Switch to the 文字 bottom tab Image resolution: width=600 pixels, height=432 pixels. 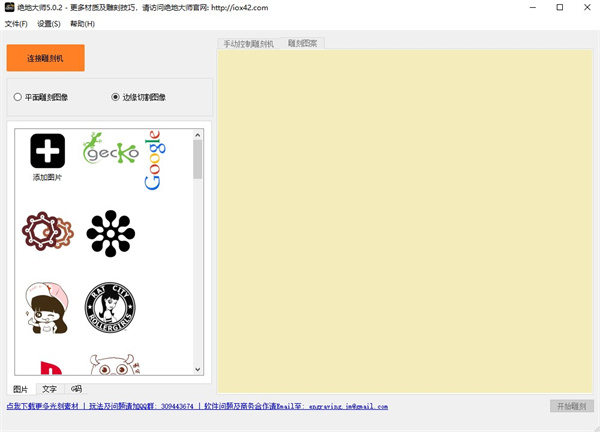[49, 389]
